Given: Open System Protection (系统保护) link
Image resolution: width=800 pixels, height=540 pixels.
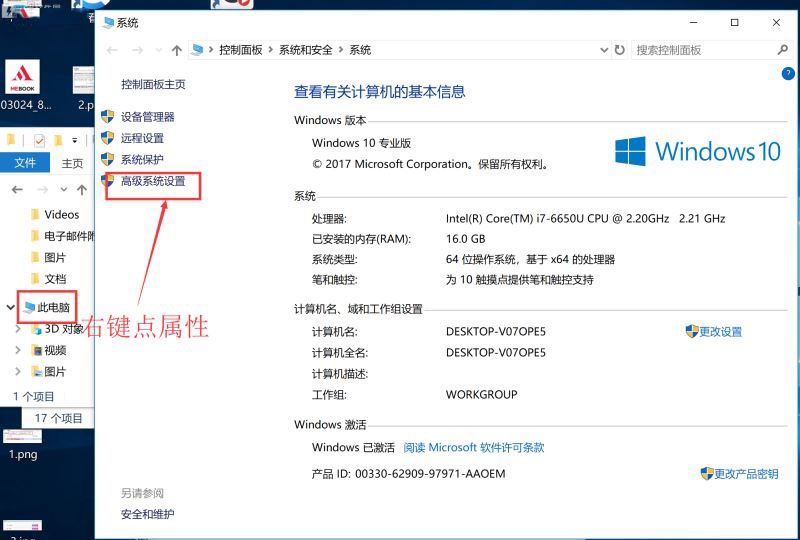Looking at the screenshot, I should 142,160.
